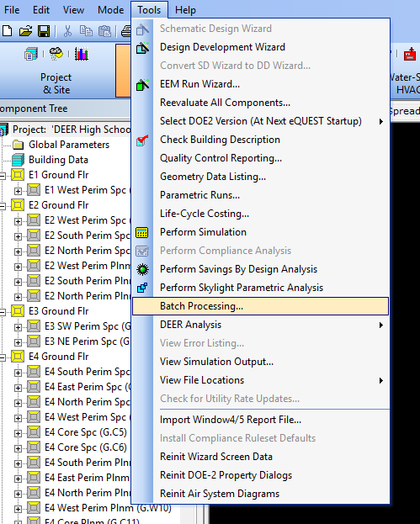This screenshot has height=524, width=420.
Task: Expand E3 SW Perim Spc tree node
Action: click(x=18, y=327)
